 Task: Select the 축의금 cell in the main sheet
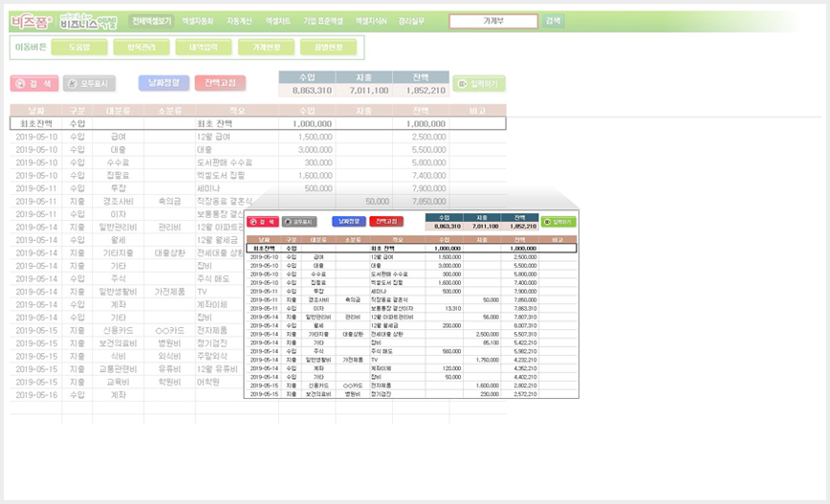coord(169,201)
